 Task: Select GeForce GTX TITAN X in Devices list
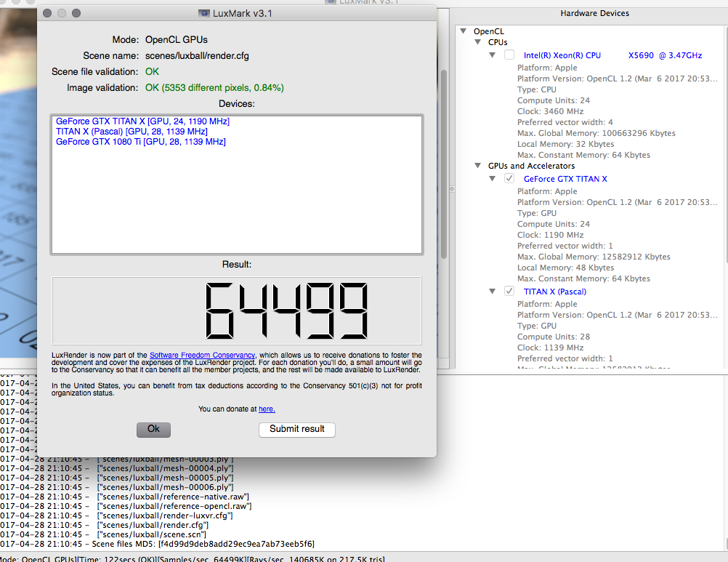pos(142,121)
